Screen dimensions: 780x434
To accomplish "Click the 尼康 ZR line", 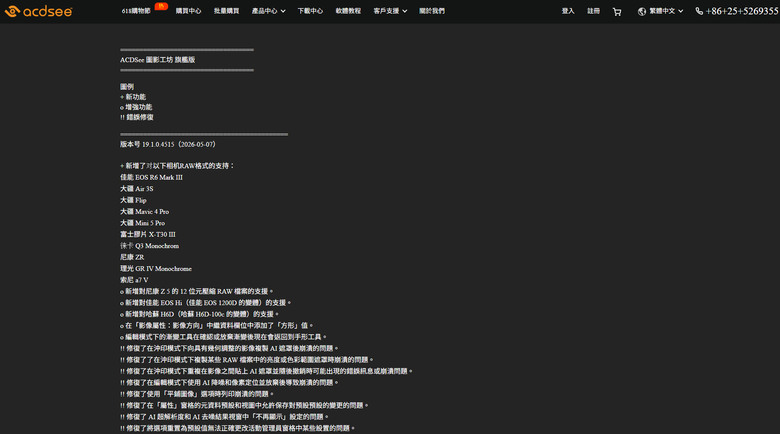I will (132, 257).
